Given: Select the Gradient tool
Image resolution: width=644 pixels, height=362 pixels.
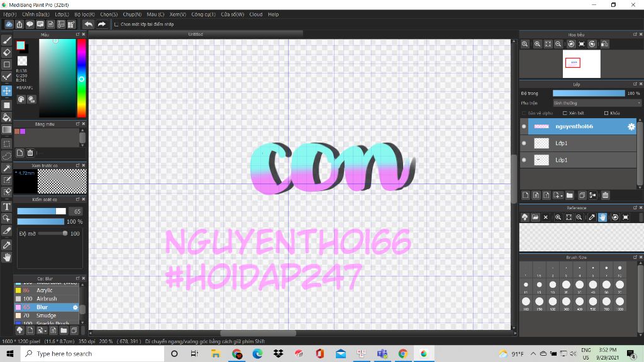Looking at the screenshot, I should coord(6,129).
